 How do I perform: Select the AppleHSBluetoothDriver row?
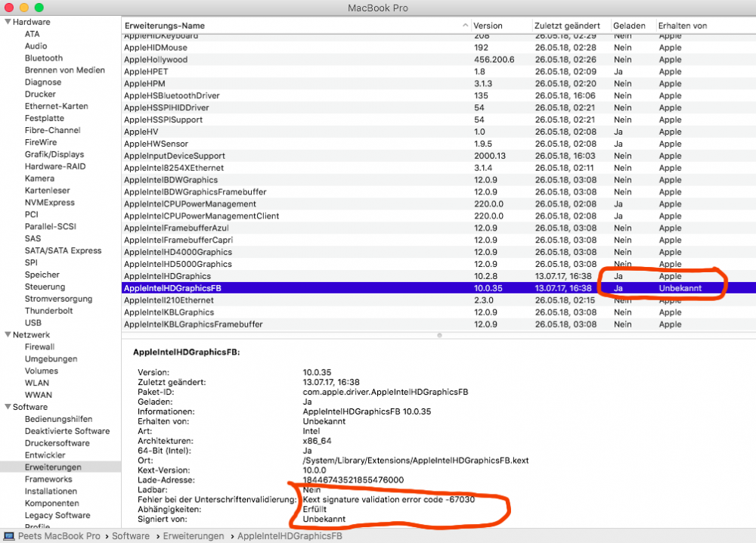click(438, 95)
